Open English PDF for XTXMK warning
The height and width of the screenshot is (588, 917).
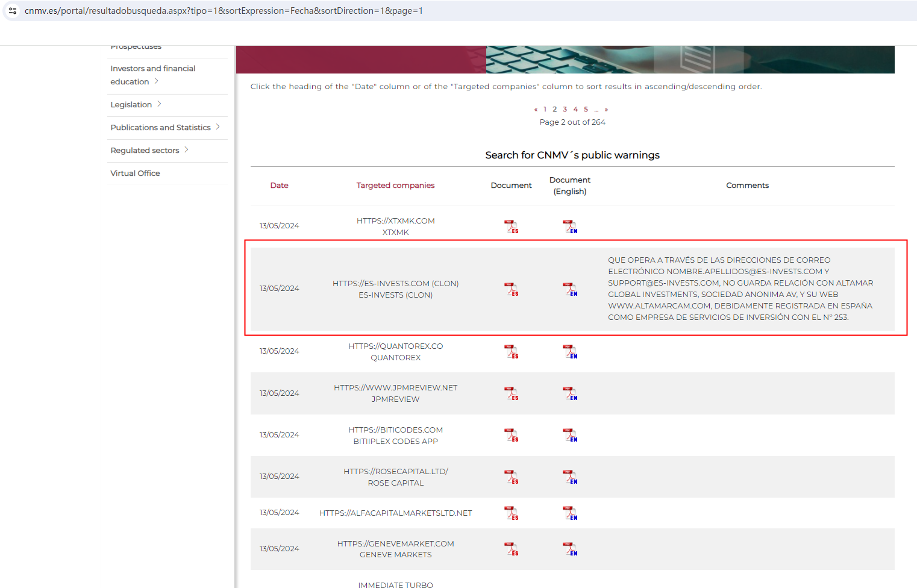(x=569, y=227)
